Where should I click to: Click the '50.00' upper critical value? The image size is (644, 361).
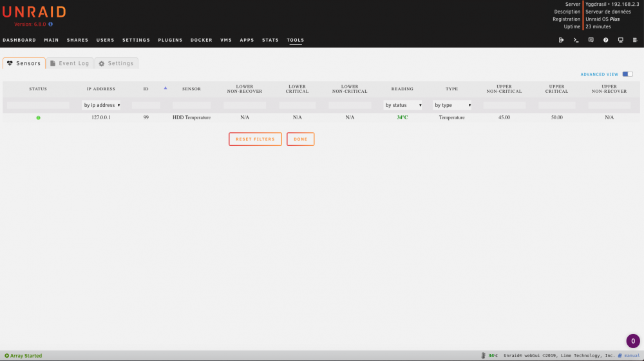[x=557, y=117]
